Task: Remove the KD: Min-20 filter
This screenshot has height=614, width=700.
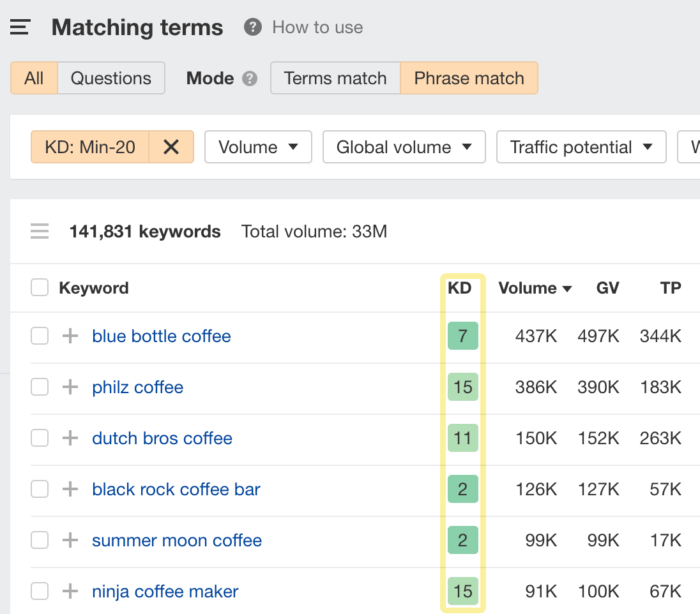Action: click(x=171, y=147)
